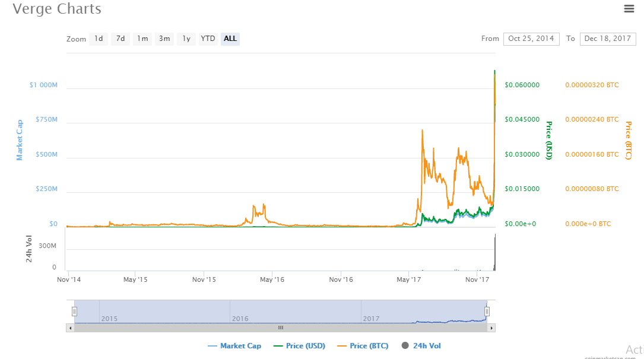Select the ALL zoom range

[x=230, y=39]
